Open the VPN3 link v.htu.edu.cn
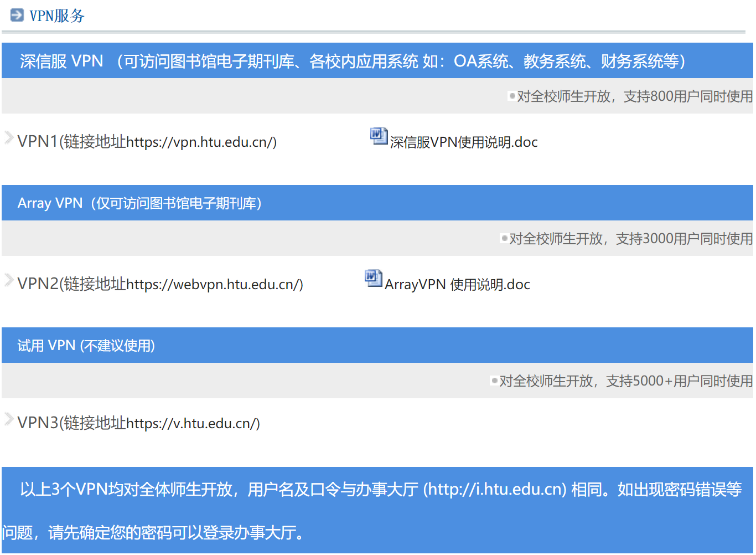This screenshot has height=555, width=756. (138, 424)
